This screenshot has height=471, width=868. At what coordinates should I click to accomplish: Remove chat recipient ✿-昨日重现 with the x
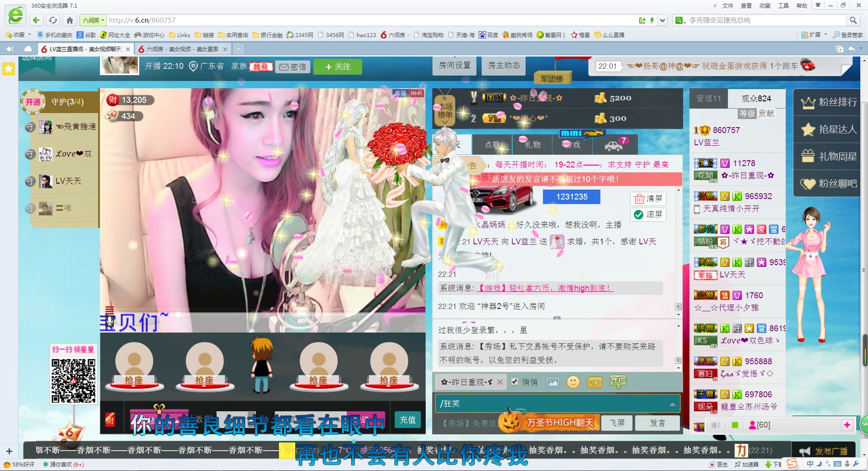[x=500, y=382]
